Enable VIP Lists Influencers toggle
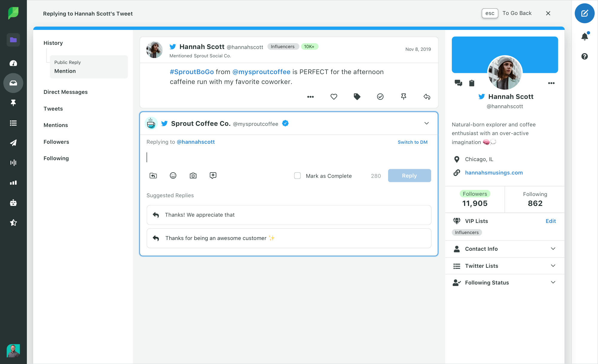The width and height of the screenshot is (598, 364). pyautogui.click(x=466, y=232)
